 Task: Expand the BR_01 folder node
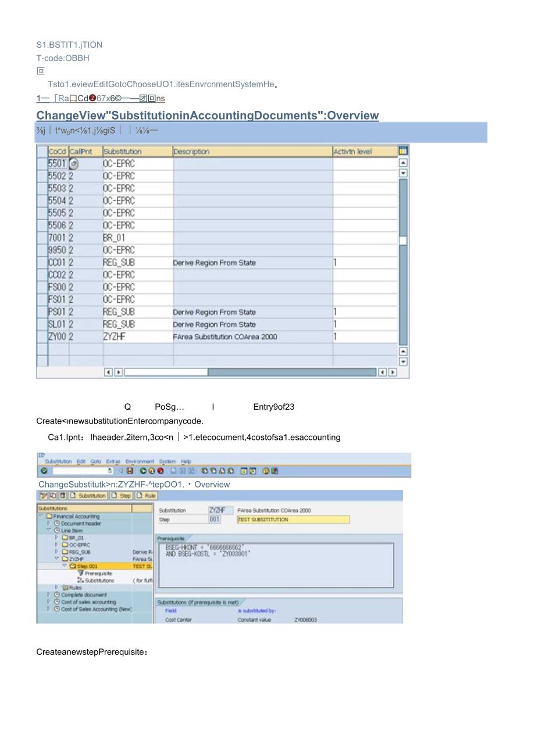(x=56, y=538)
